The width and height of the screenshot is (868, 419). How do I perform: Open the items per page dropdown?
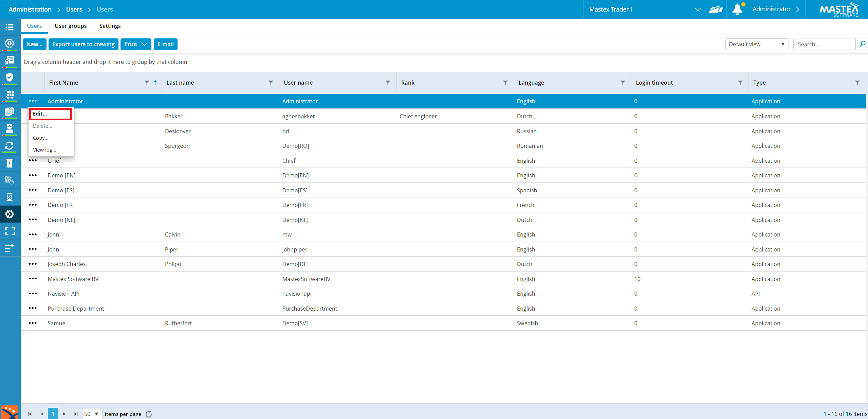click(92, 414)
